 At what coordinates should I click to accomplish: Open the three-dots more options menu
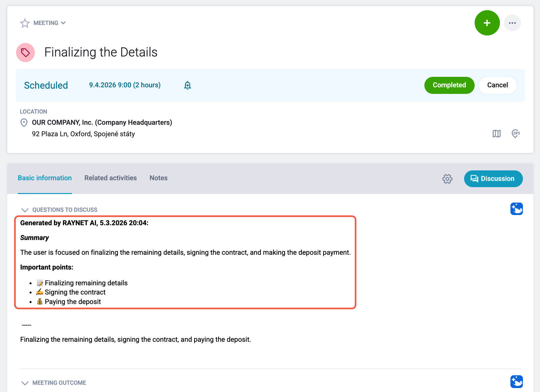[x=512, y=23]
